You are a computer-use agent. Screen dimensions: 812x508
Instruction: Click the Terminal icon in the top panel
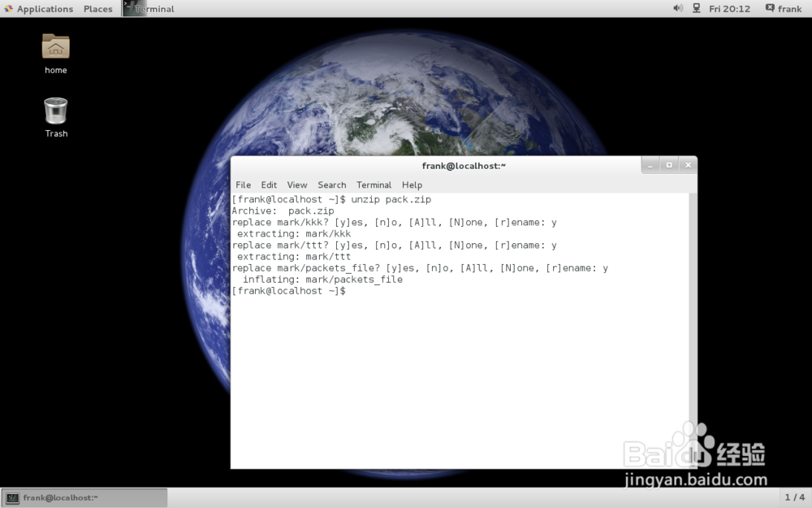[x=135, y=8]
